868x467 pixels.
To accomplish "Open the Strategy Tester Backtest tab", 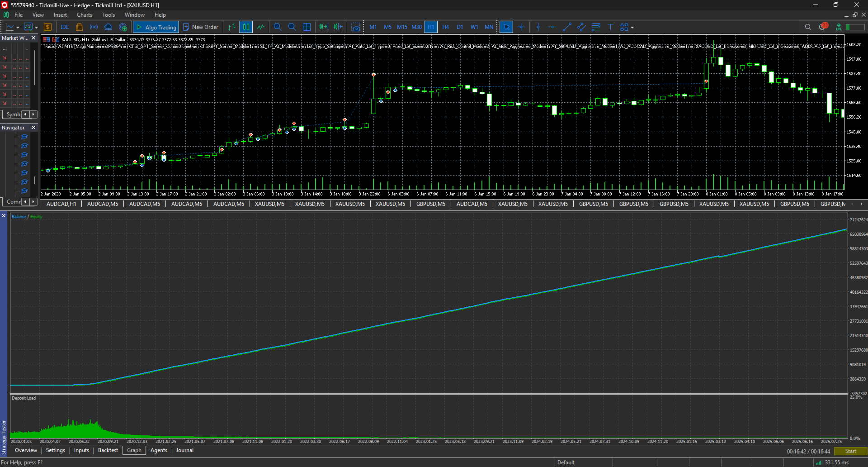I will click(x=108, y=450).
